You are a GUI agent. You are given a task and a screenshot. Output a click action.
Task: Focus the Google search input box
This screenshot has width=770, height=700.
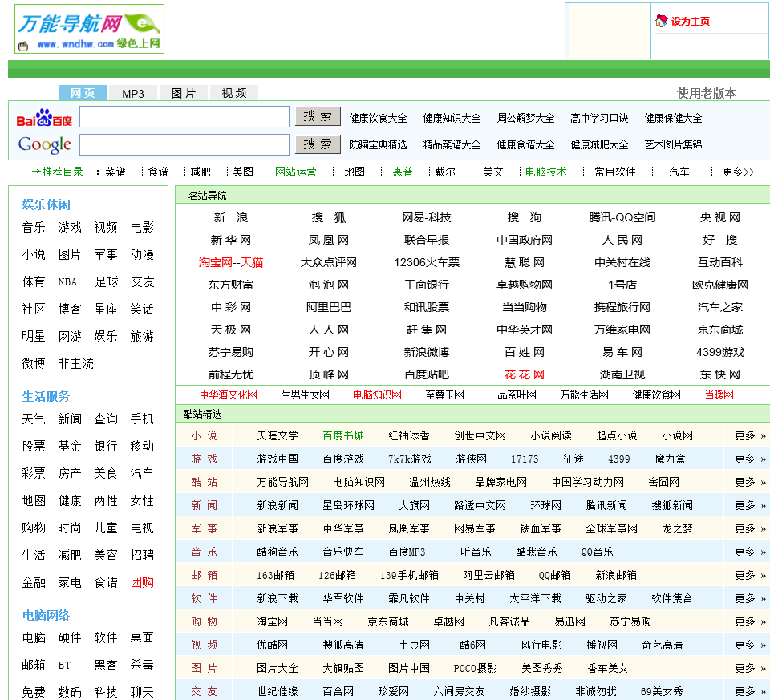[x=184, y=144]
